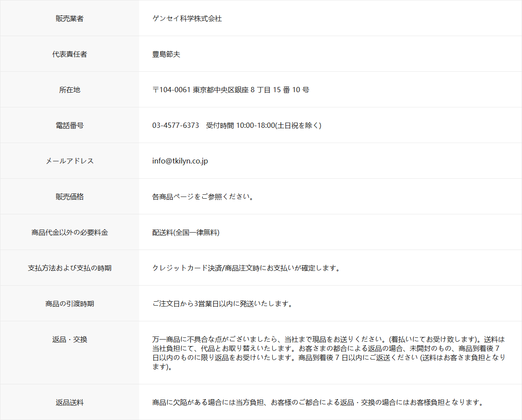Select the company name ゲンセイ科学株式会社
The width and height of the screenshot is (522, 420).
click(187, 18)
